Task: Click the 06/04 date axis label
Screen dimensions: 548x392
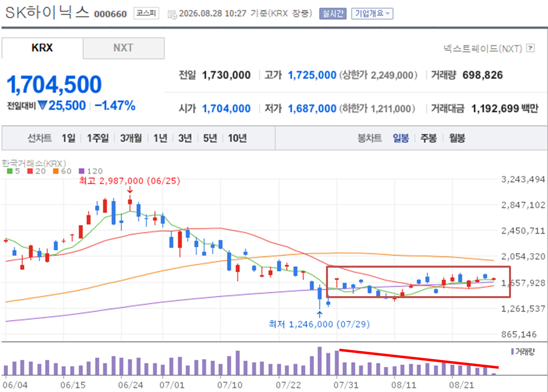Action: pos(15,385)
